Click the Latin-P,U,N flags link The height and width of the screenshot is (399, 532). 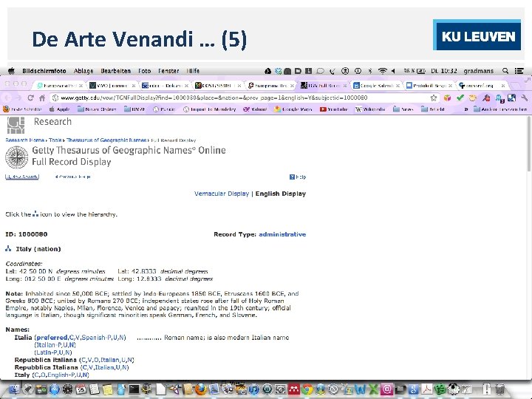click(53, 352)
